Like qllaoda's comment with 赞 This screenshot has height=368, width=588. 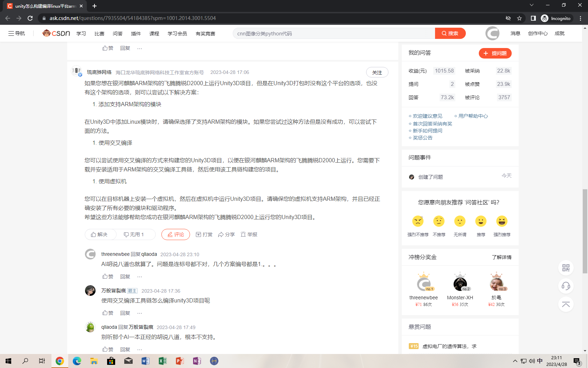(108, 349)
